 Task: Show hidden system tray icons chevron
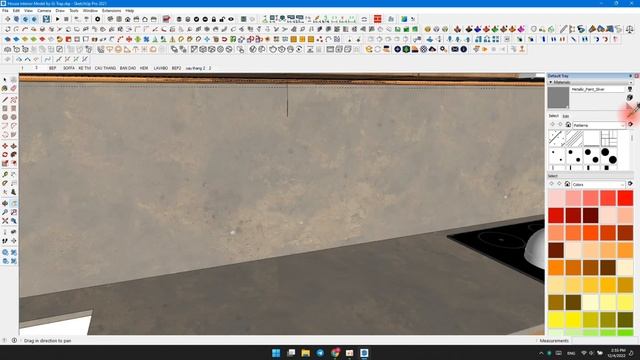pyautogui.click(x=541, y=353)
